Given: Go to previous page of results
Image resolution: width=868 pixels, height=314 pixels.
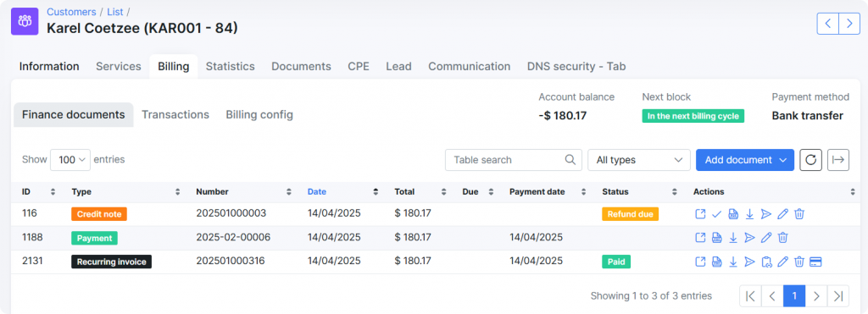Looking at the screenshot, I should coord(772,296).
